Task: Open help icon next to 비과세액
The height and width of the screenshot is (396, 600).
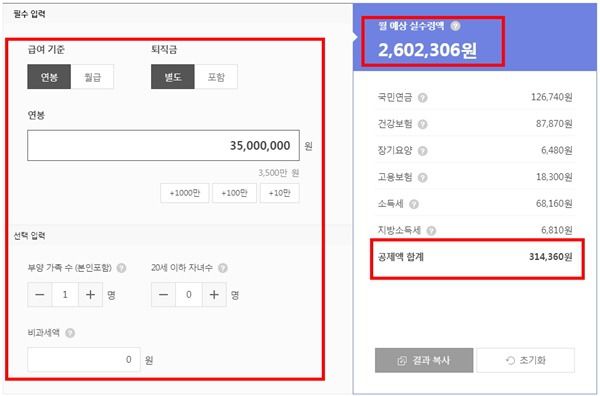Action: pyautogui.click(x=70, y=333)
